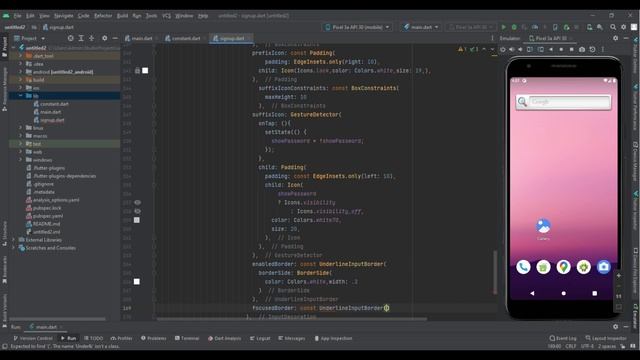Image resolution: width=640 pixels, height=360 pixels.
Task: Click emulator volume up icon
Action: tap(512, 49)
